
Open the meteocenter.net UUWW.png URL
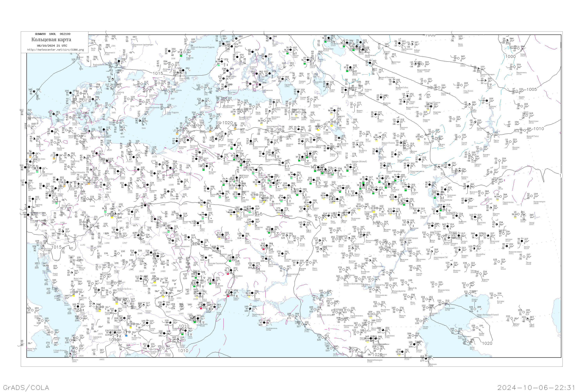tap(55, 50)
